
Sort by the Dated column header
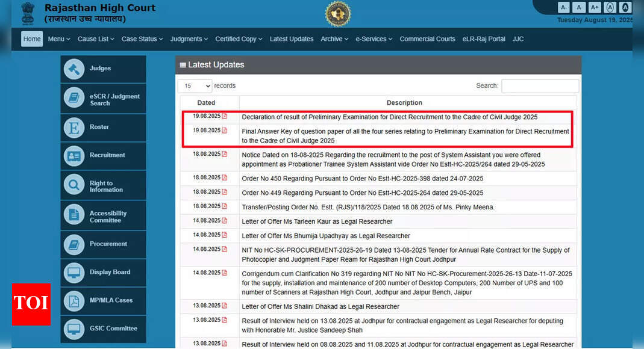point(210,102)
